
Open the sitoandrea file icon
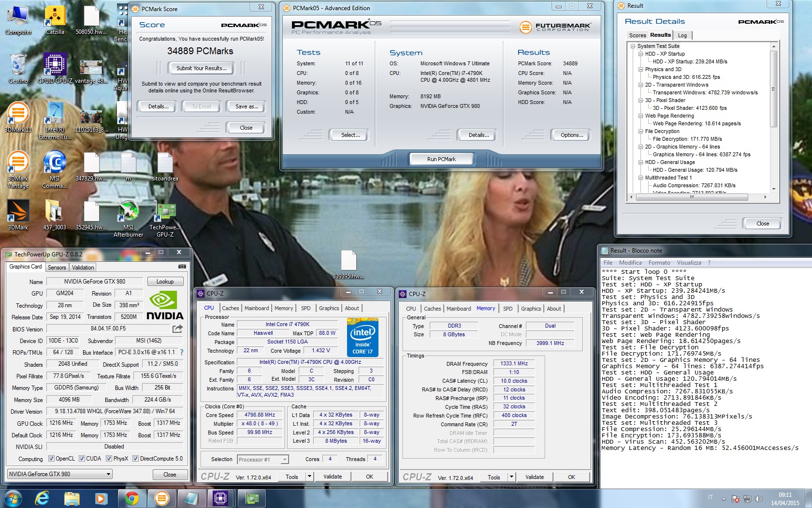pyautogui.click(x=165, y=167)
